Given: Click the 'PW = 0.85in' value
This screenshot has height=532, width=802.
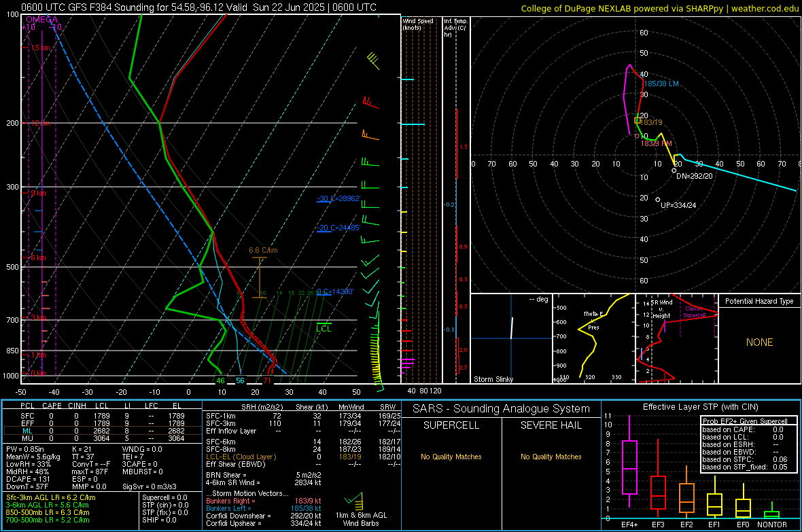Looking at the screenshot, I should (25, 449).
